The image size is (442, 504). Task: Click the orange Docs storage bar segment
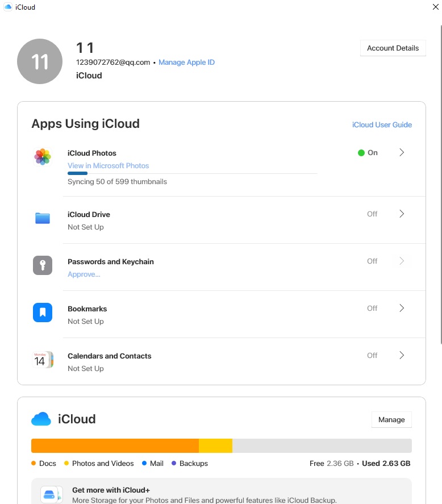tap(115, 445)
